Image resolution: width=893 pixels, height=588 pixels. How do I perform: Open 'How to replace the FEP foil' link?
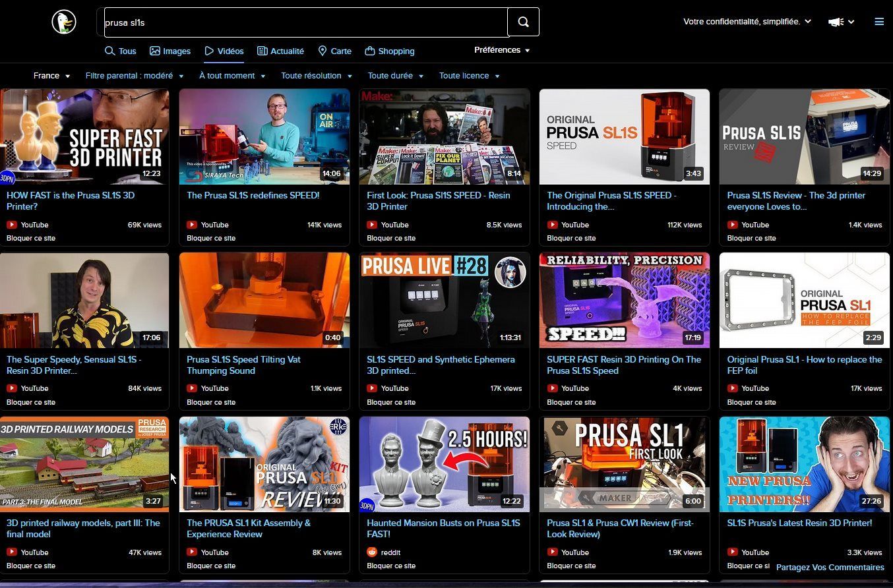pos(805,365)
